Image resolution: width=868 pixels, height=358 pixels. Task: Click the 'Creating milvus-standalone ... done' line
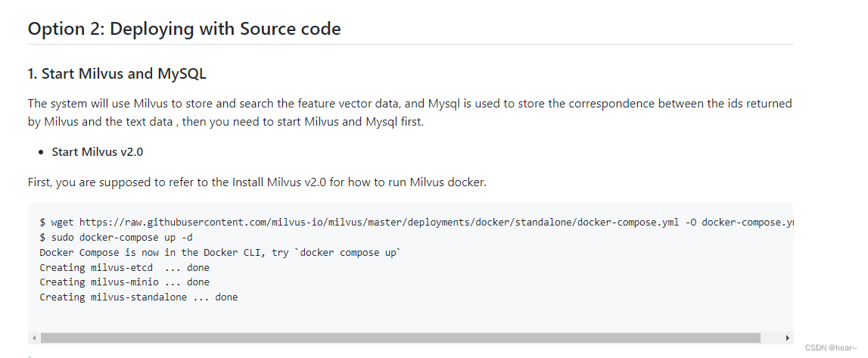138,297
